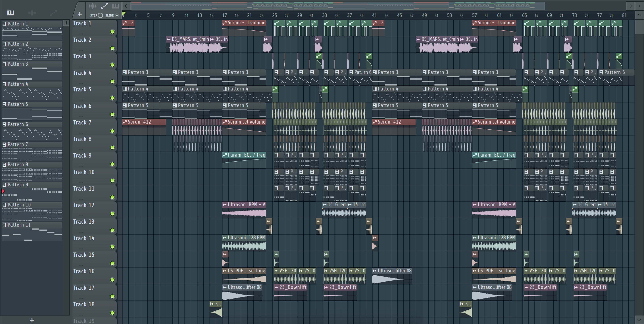
Task: Mute Track 7 with its green LED
Action: click(112, 131)
